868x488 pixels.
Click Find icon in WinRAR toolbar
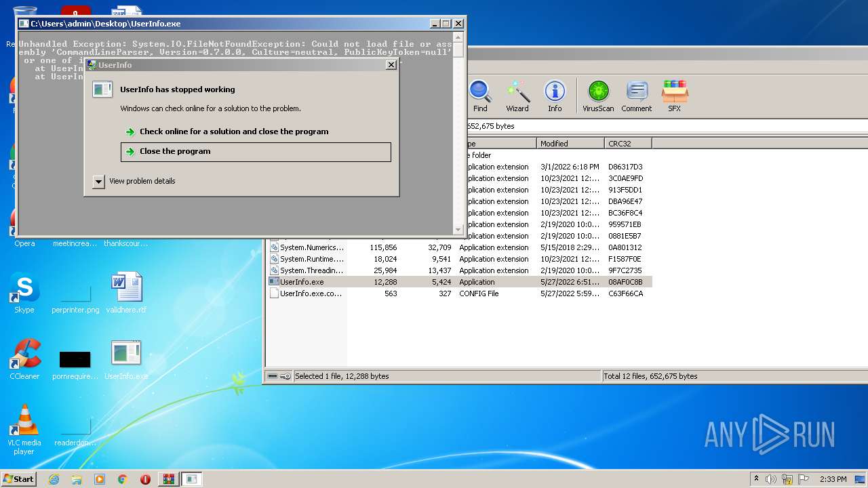tap(480, 96)
